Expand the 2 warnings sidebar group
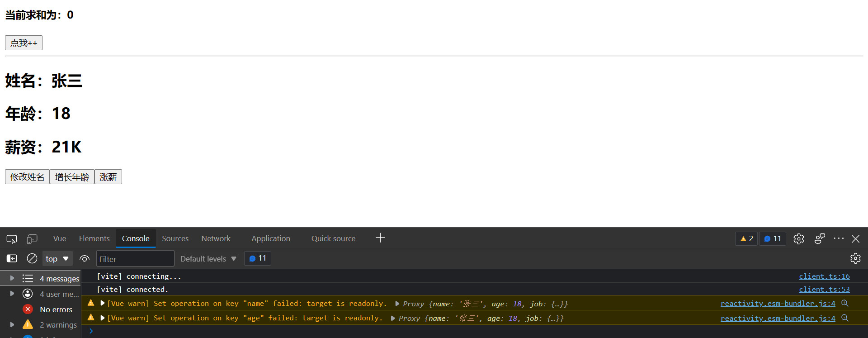868x338 pixels. point(12,324)
